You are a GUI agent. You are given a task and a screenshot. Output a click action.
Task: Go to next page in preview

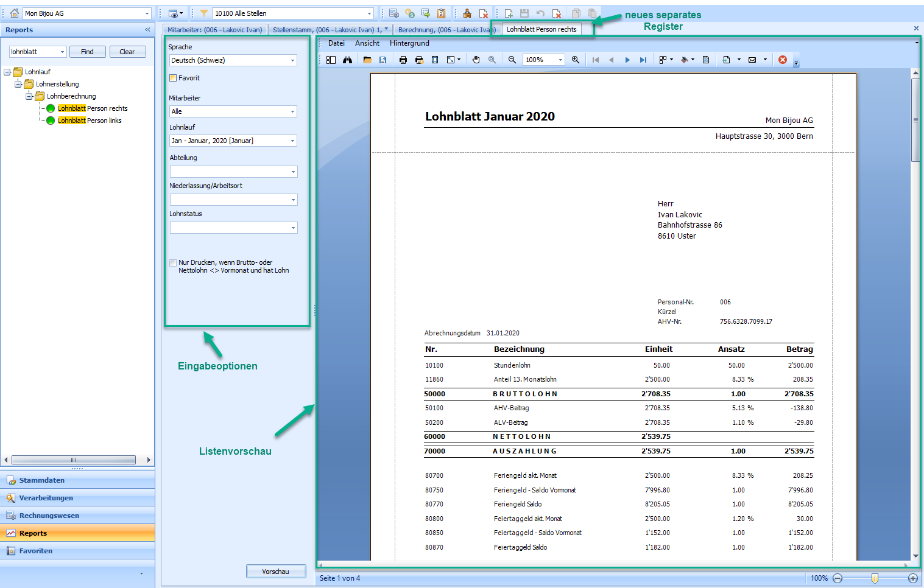(x=627, y=60)
